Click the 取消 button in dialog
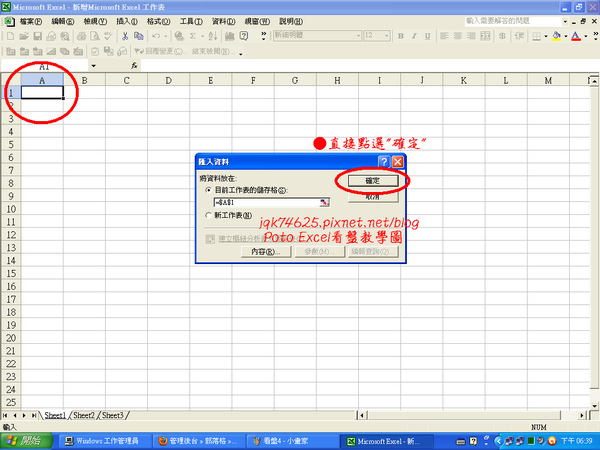Viewport: 600px width, 450px height. [373, 196]
